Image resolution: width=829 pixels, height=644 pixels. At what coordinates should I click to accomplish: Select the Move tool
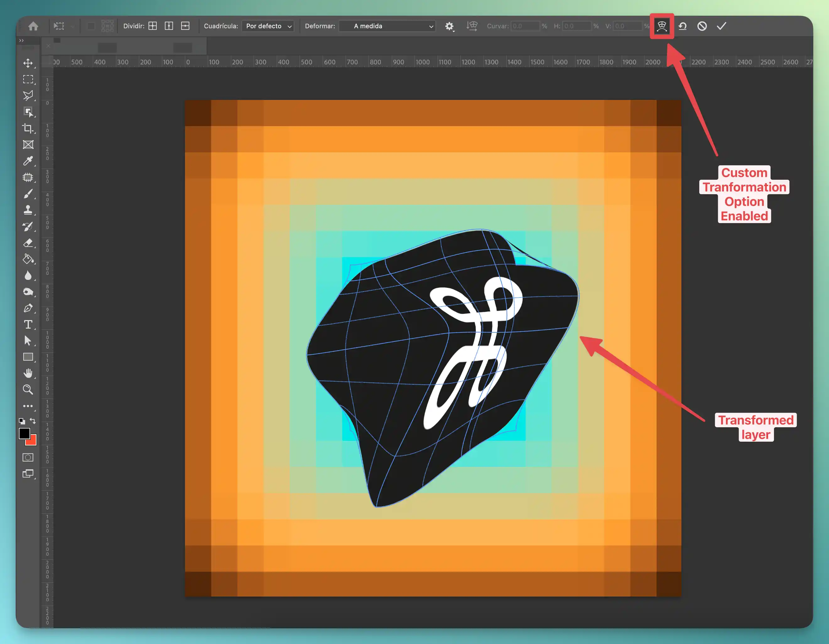click(x=28, y=63)
